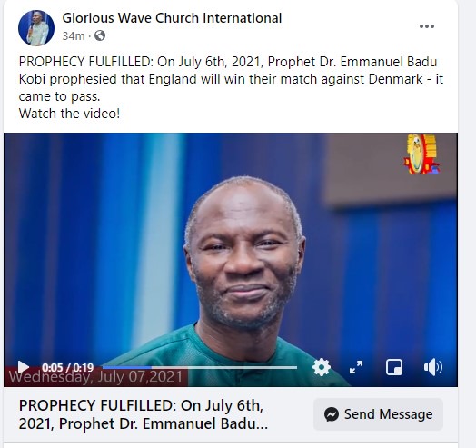476x448 pixels.
Task: Seek along the video progress bar
Action: (x=200, y=367)
